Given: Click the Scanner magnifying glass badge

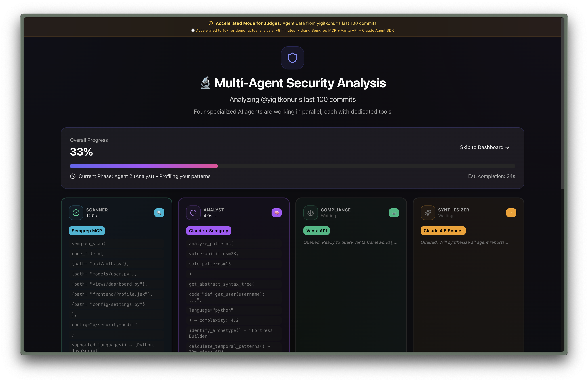Looking at the screenshot, I should coord(159,213).
